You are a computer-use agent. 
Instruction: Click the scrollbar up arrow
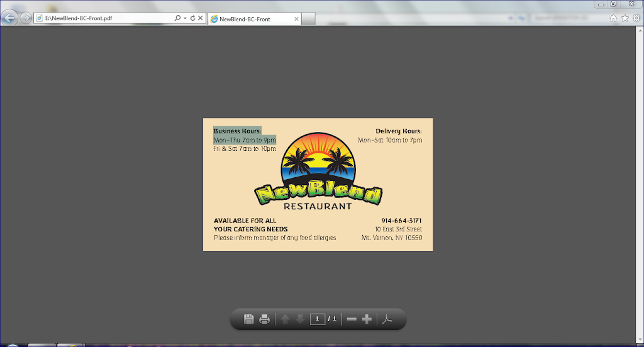tap(640, 30)
